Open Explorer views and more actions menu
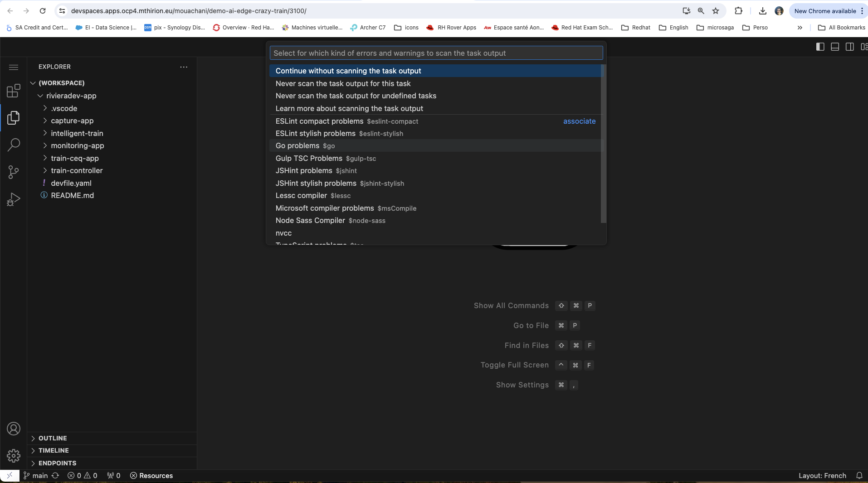Image resolution: width=868 pixels, height=483 pixels. (x=184, y=67)
